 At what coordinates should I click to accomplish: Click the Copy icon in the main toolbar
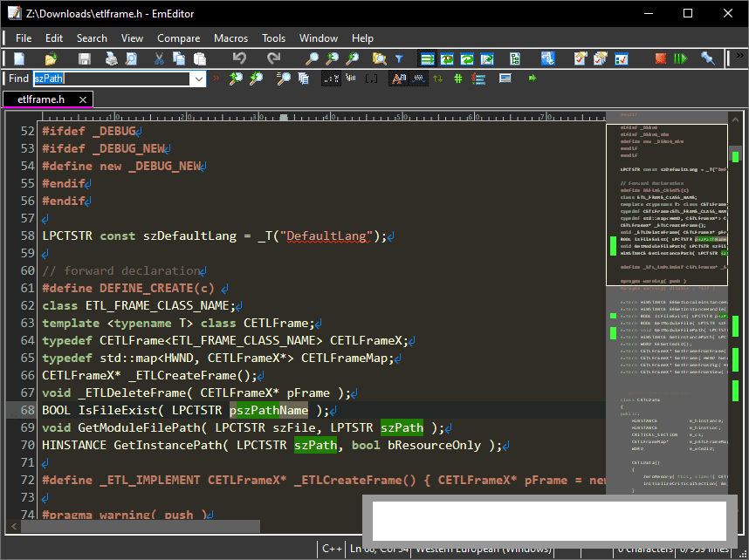(179, 58)
